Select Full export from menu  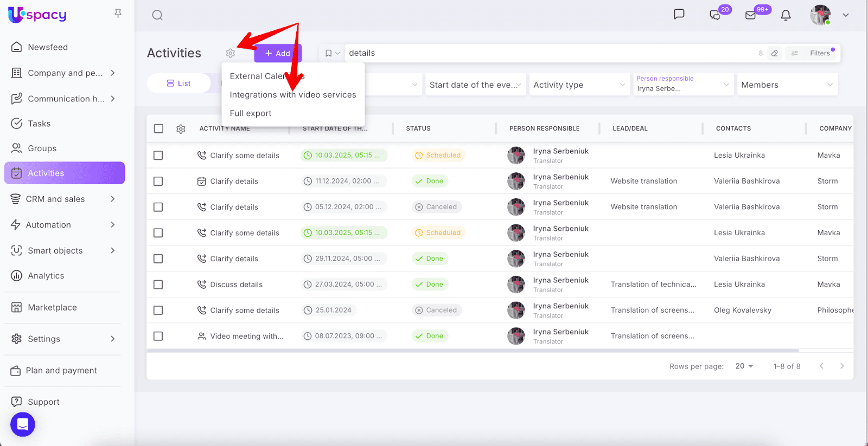coord(251,113)
